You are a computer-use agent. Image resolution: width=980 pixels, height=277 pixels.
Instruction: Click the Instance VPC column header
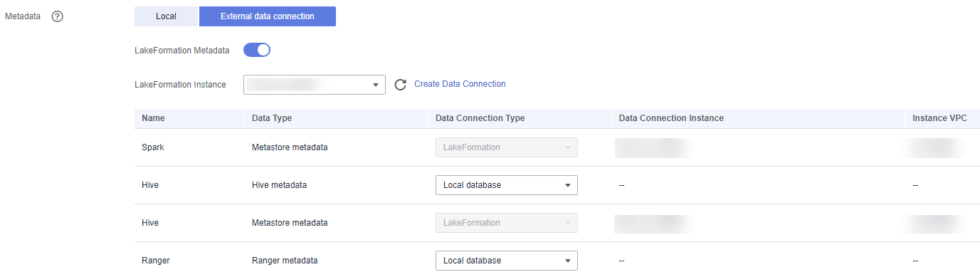939,118
